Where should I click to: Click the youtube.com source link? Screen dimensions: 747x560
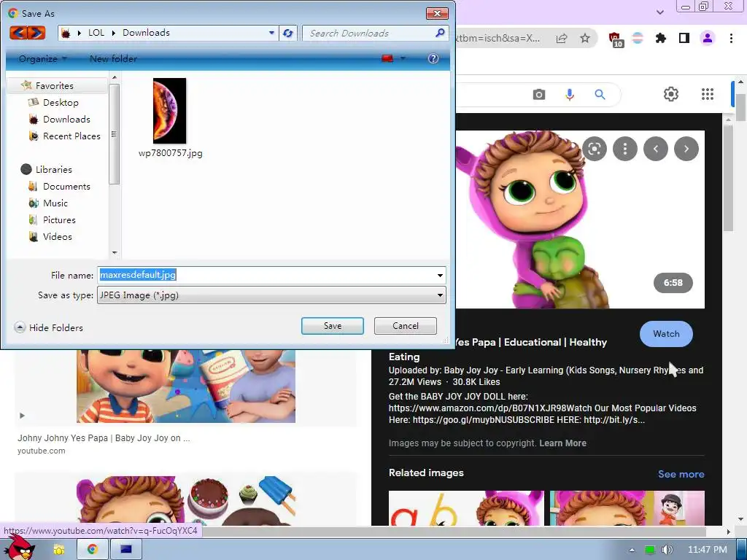point(42,451)
